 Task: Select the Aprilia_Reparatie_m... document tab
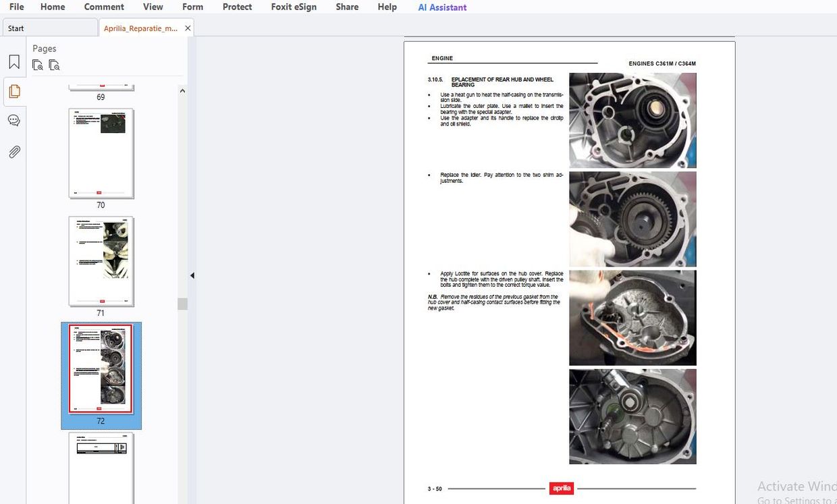[141, 28]
